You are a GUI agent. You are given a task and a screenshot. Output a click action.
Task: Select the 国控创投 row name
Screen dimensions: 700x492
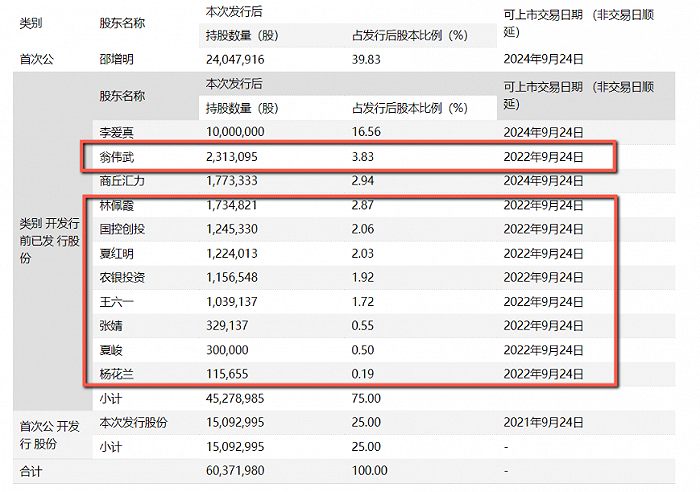[x=122, y=229]
